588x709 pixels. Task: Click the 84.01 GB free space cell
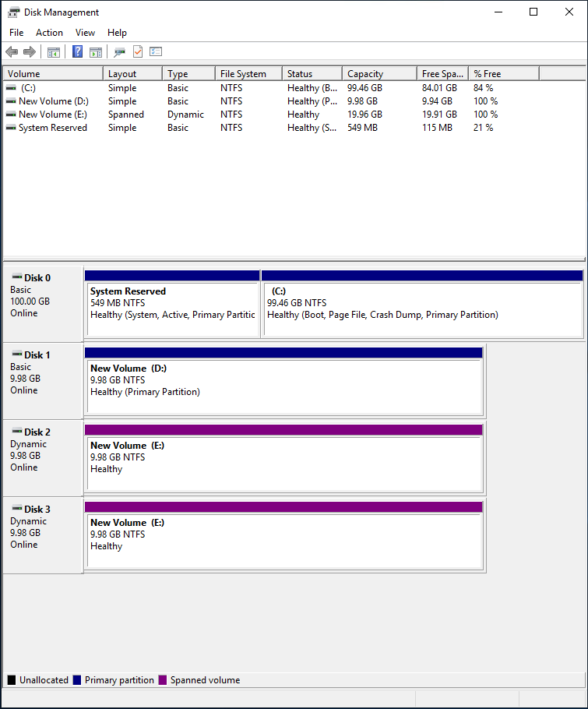point(439,88)
